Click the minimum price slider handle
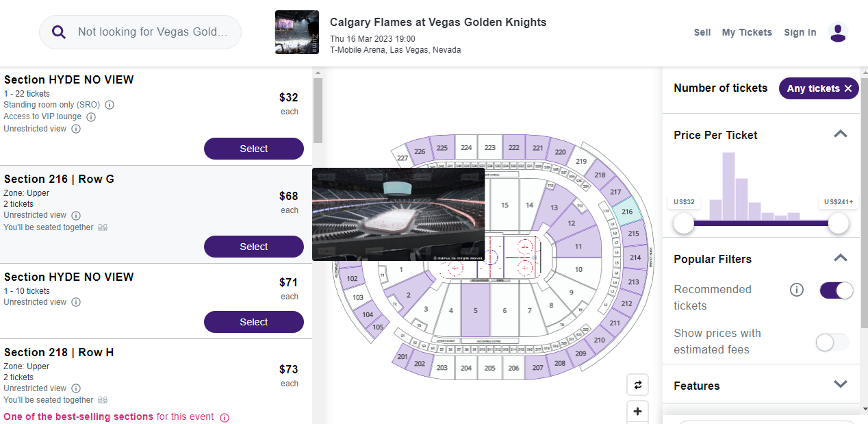868x424 pixels. (684, 223)
